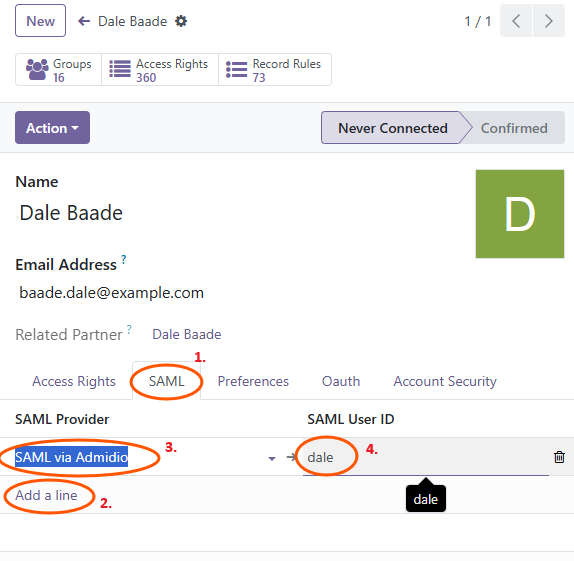
Task: Open Record Rules stat button showing 73
Action: [275, 70]
